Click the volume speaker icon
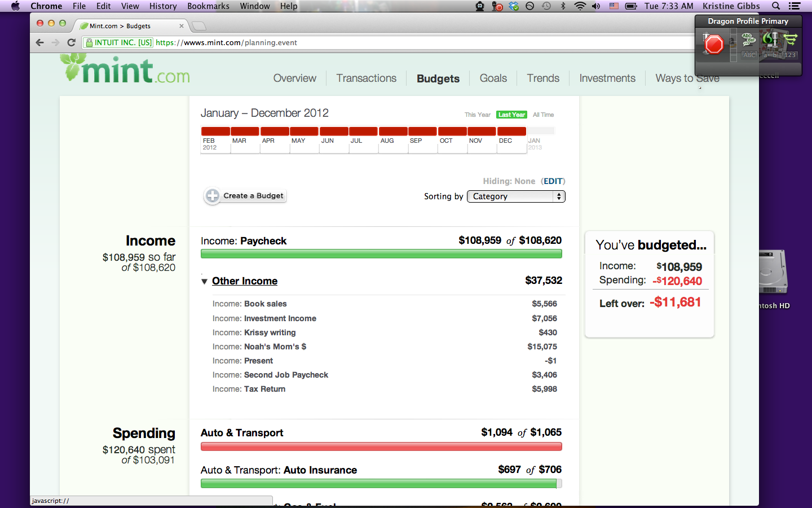Viewport: 812px width, 508px height. 597,6
